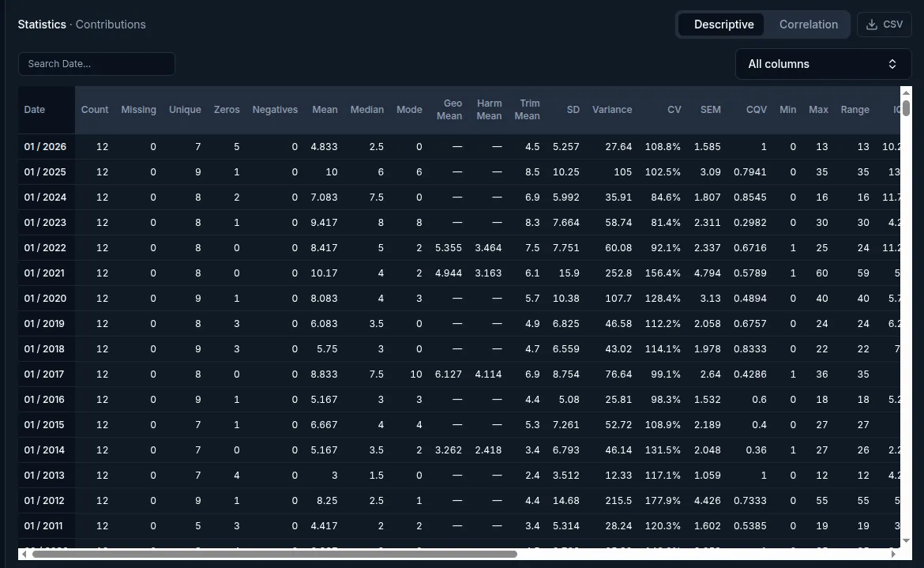The width and height of the screenshot is (924, 568).
Task: Select the 01 / 2022 row date
Action: [45, 248]
